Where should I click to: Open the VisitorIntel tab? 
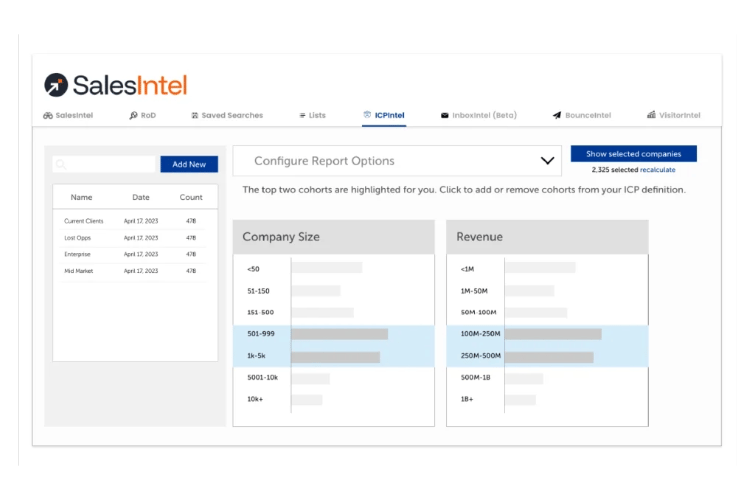coord(674,115)
